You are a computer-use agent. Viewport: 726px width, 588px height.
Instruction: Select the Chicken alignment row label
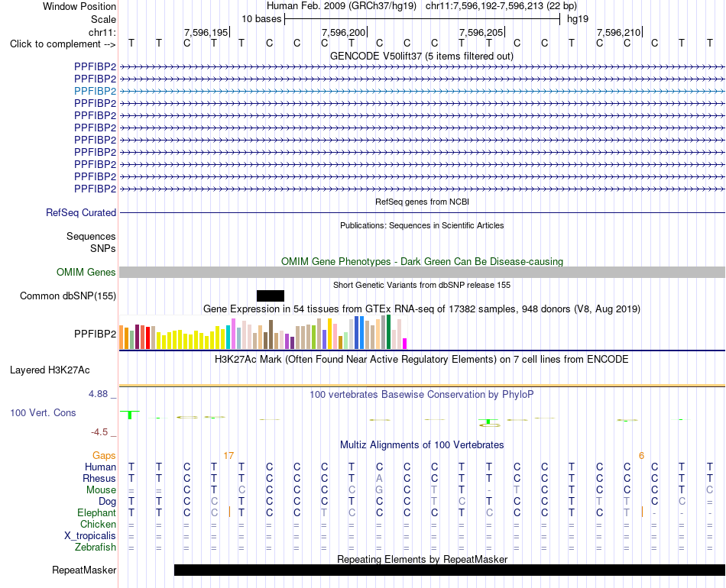pyautogui.click(x=98, y=524)
